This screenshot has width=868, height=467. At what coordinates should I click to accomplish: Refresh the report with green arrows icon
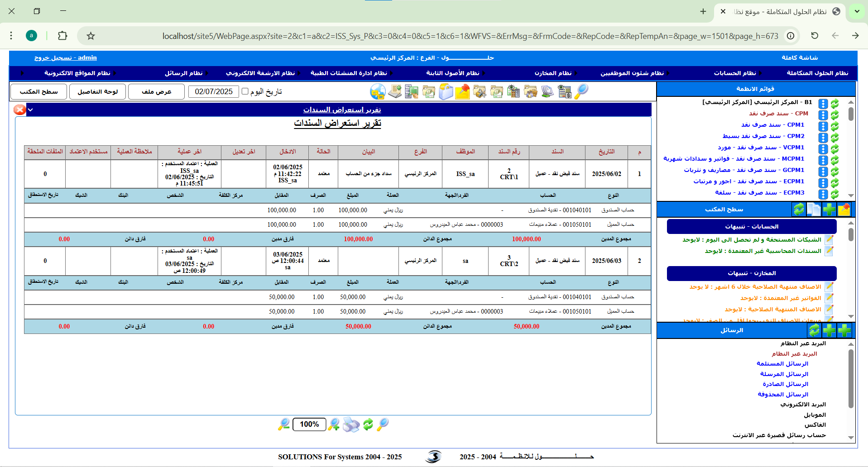click(368, 424)
